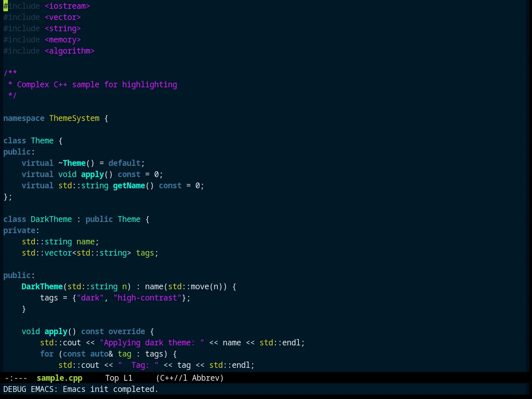Click the Top position indicator in mode line
The image size is (532, 399).
112,378
